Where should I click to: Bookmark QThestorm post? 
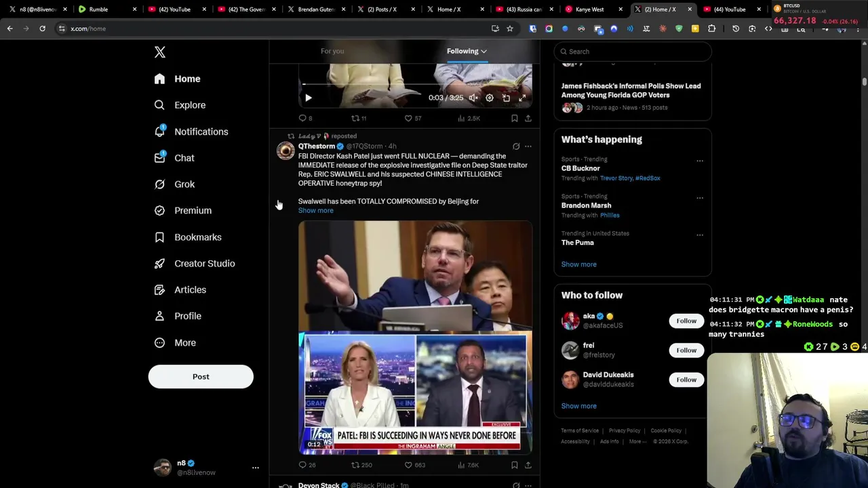(x=515, y=465)
